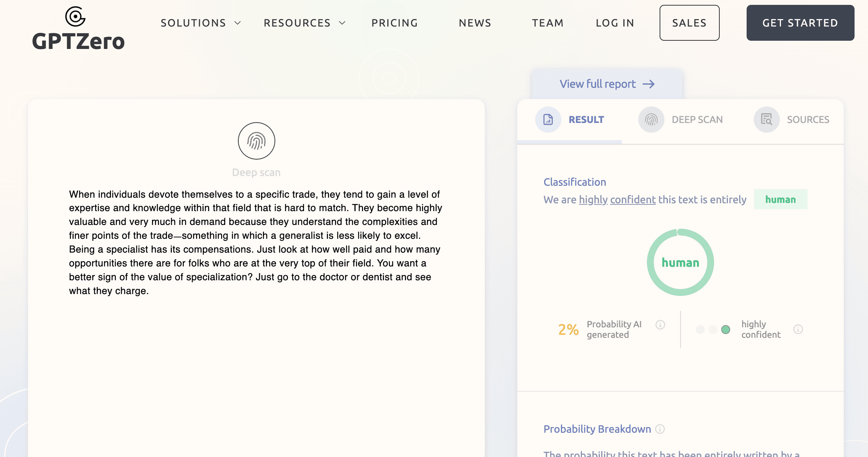This screenshot has height=457, width=868.
Task: Click info icon beside Probability AI generated
Action: coord(660,324)
